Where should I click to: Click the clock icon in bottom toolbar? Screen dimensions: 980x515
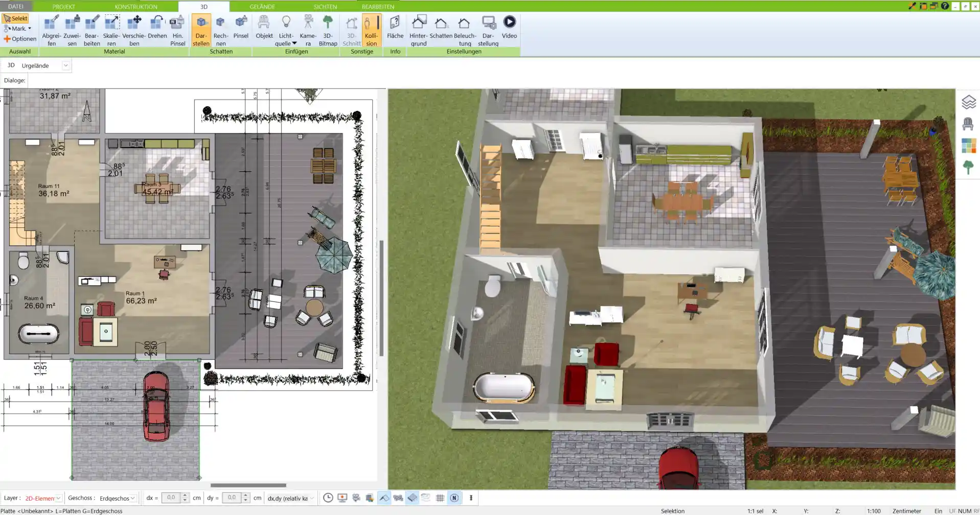point(328,498)
